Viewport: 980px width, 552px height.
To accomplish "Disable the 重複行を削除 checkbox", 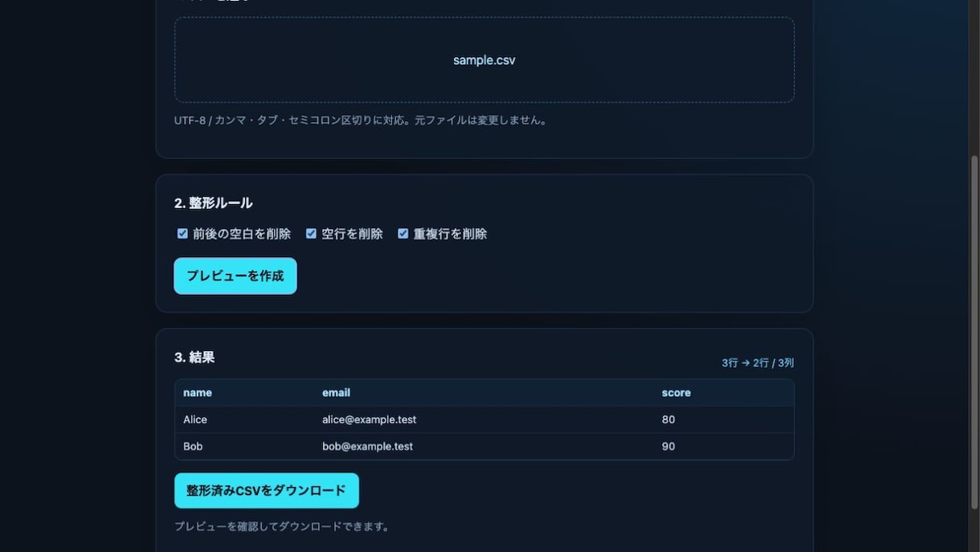I will pos(403,234).
